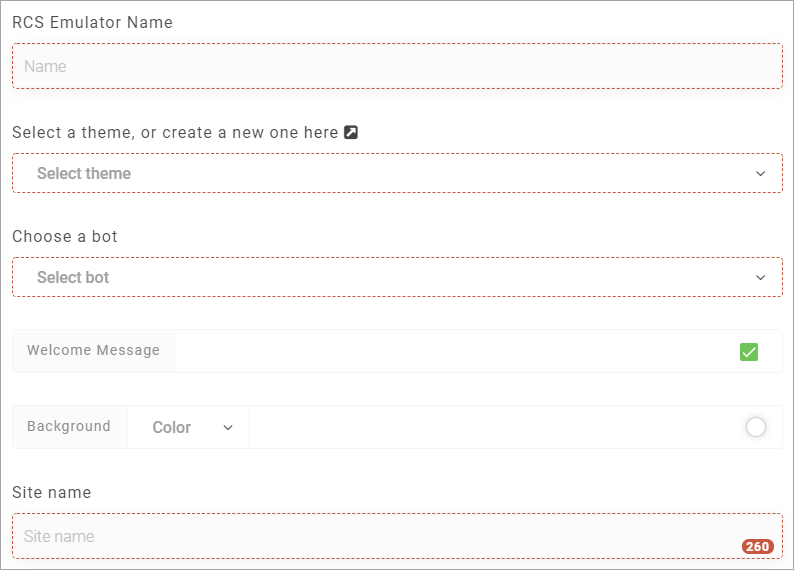This screenshot has width=794, height=570.
Task: Click the white background color swatch circle
Action: coord(756,427)
